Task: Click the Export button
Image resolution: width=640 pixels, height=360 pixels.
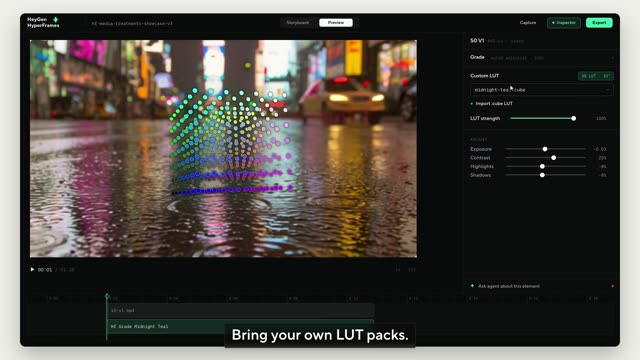Action: pyautogui.click(x=599, y=23)
